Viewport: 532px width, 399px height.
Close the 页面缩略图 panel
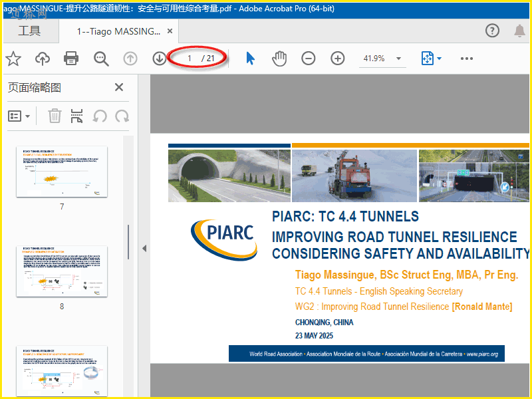coord(119,87)
